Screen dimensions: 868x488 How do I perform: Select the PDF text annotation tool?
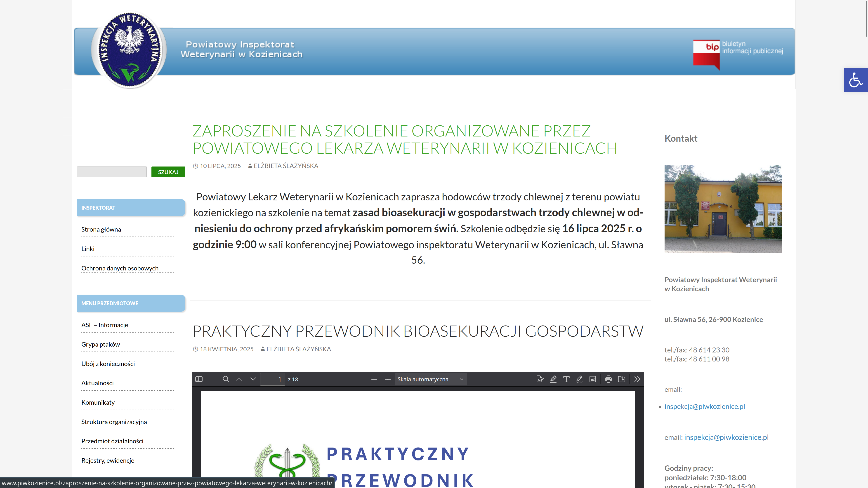tap(566, 379)
